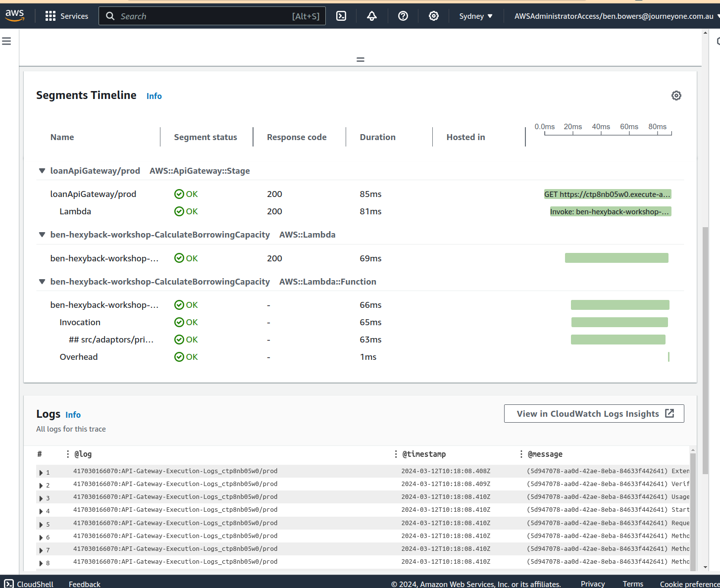Open the Terms link in footer

point(633,584)
